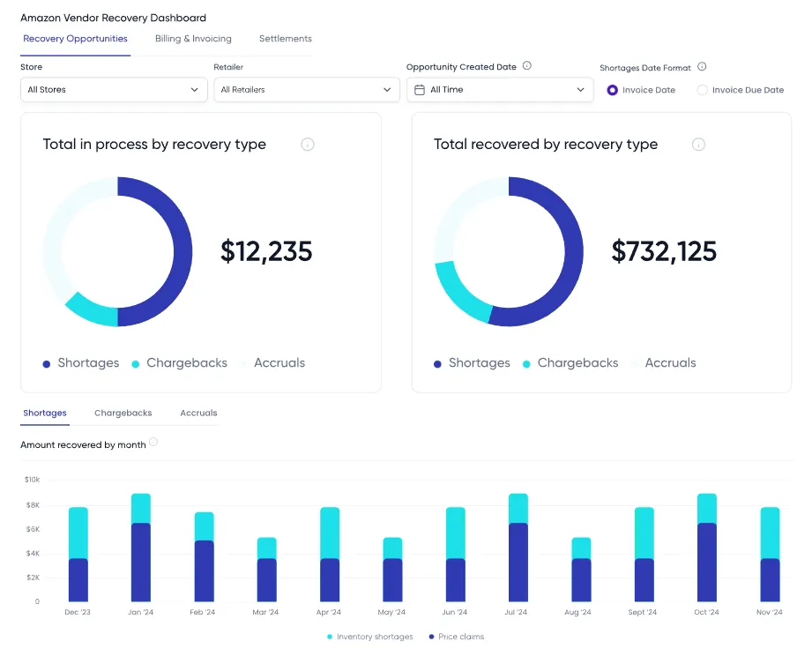The image size is (812, 656).
Task: Click cyan Chargebacks segment of in-process donut
Action: (x=93, y=312)
